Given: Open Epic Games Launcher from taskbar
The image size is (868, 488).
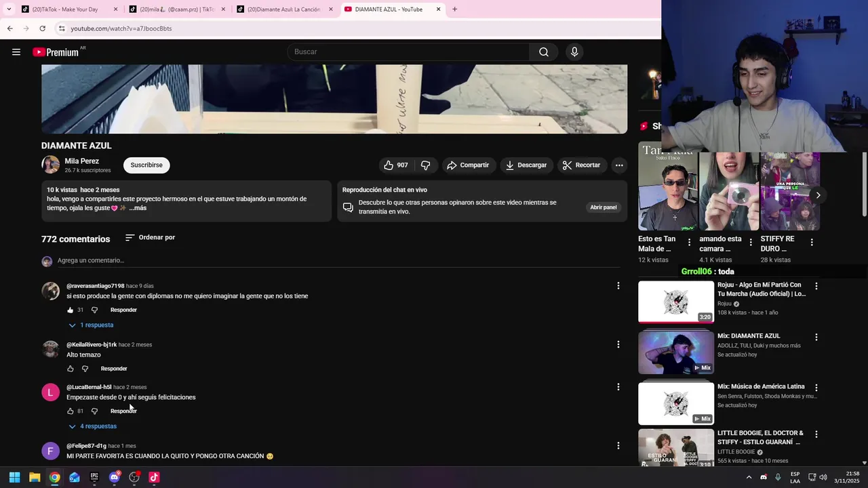Looking at the screenshot, I should pyautogui.click(x=94, y=477).
